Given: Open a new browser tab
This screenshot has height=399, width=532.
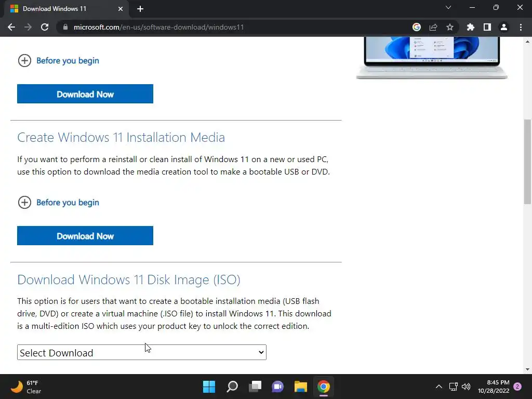Looking at the screenshot, I should pyautogui.click(x=140, y=9).
